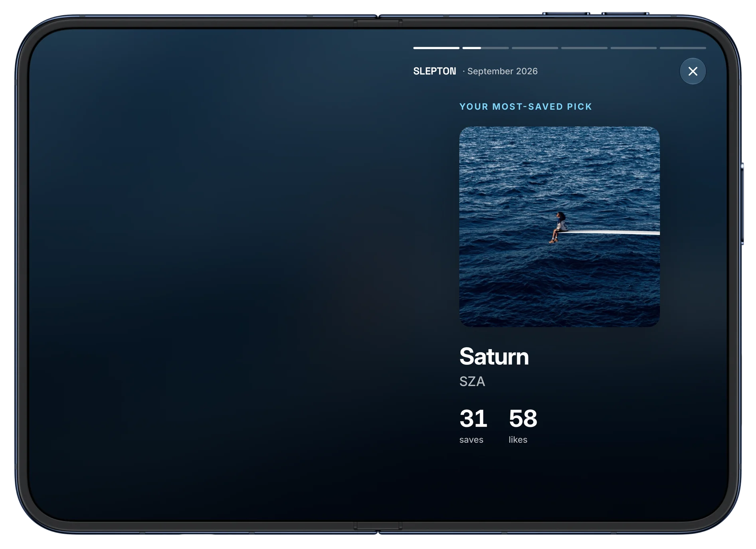Skip to the fifth story progress segment
Screen dimensions: 756x549
coord(633,48)
